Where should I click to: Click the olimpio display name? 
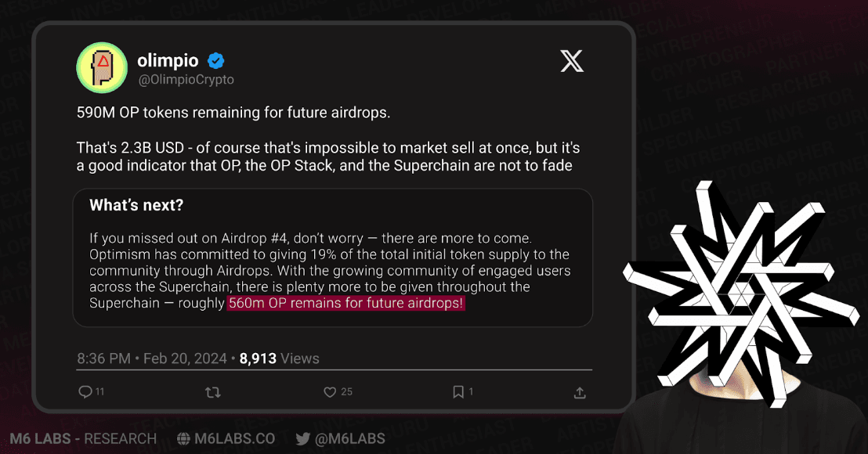tap(168, 61)
